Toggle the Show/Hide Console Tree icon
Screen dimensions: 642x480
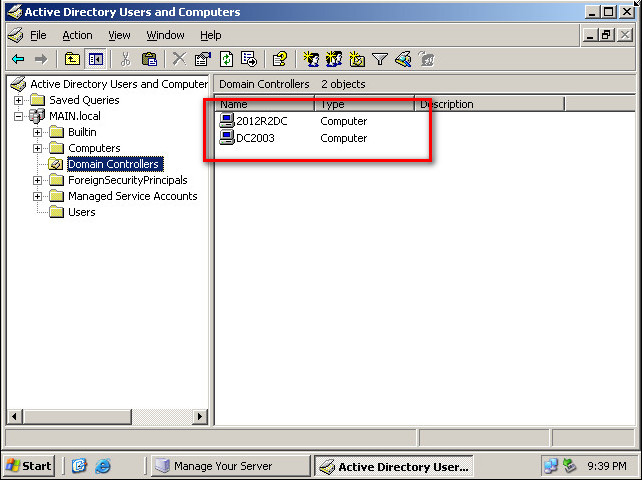pyautogui.click(x=96, y=60)
